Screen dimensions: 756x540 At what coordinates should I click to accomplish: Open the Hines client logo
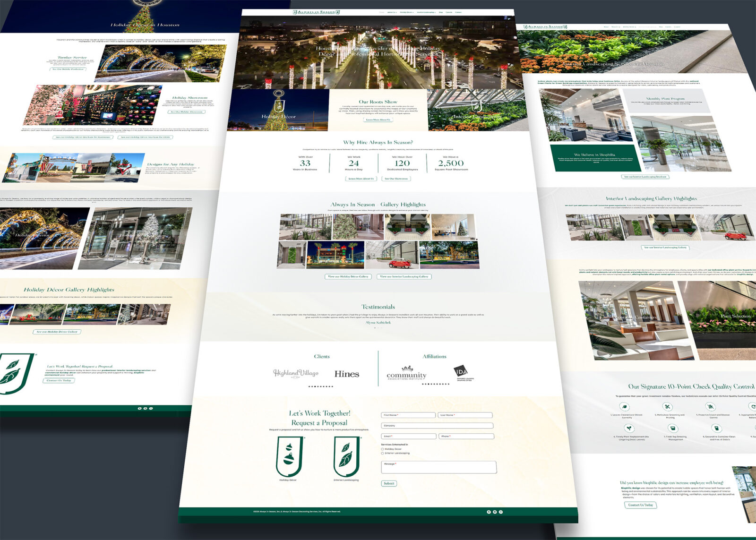[x=347, y=374]
